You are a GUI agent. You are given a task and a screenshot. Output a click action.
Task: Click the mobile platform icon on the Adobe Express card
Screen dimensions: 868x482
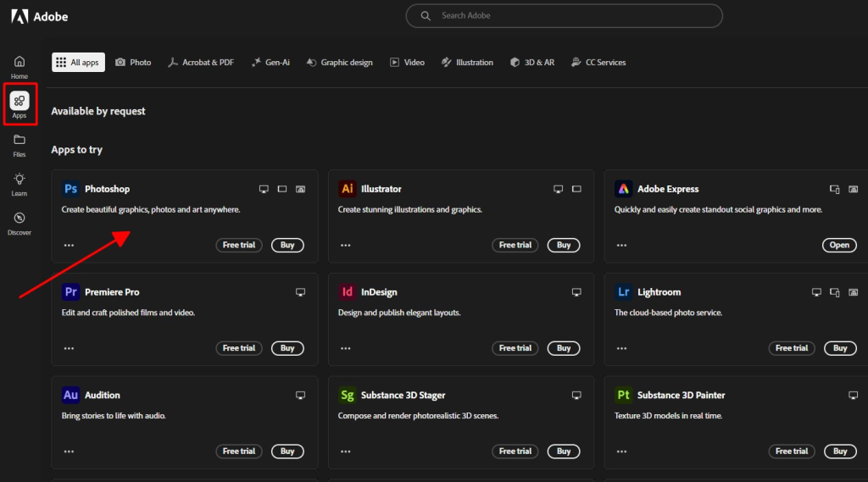click(834, 189)
